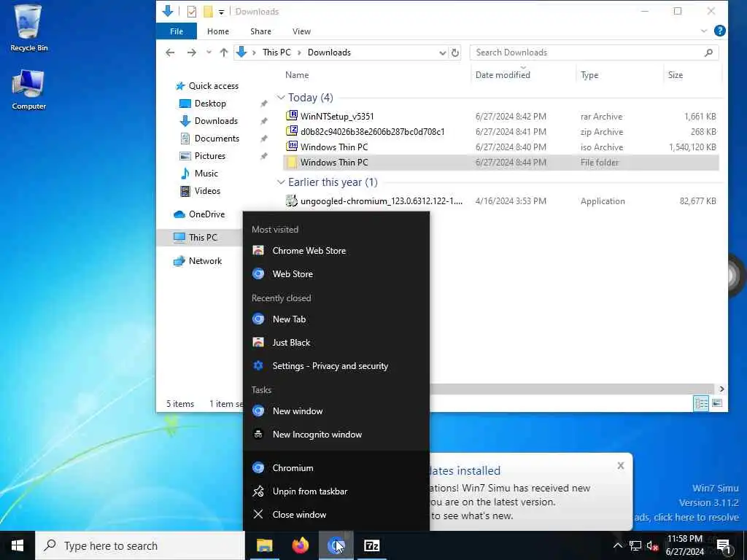Collapse the Today group

click(x=281, y=98)
